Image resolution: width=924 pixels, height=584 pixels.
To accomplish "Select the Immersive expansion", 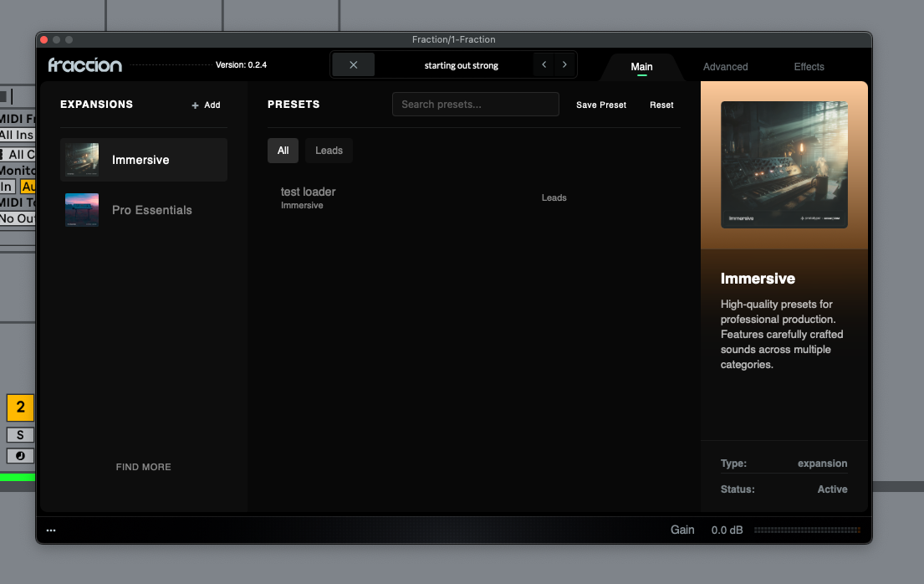I will (144, 160).
